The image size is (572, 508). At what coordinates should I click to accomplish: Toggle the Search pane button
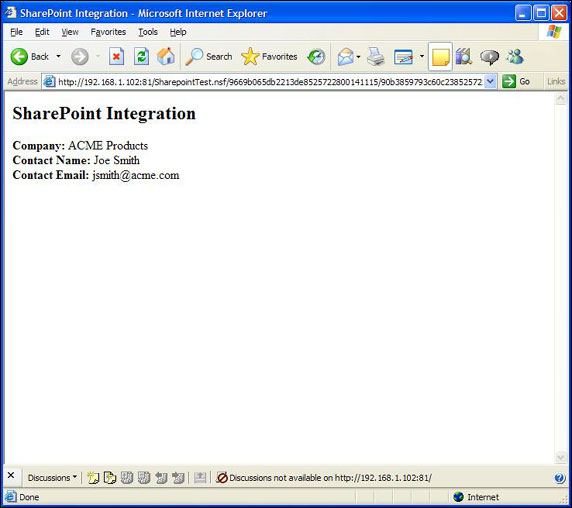pyautogui.click(x=209, y=57)
